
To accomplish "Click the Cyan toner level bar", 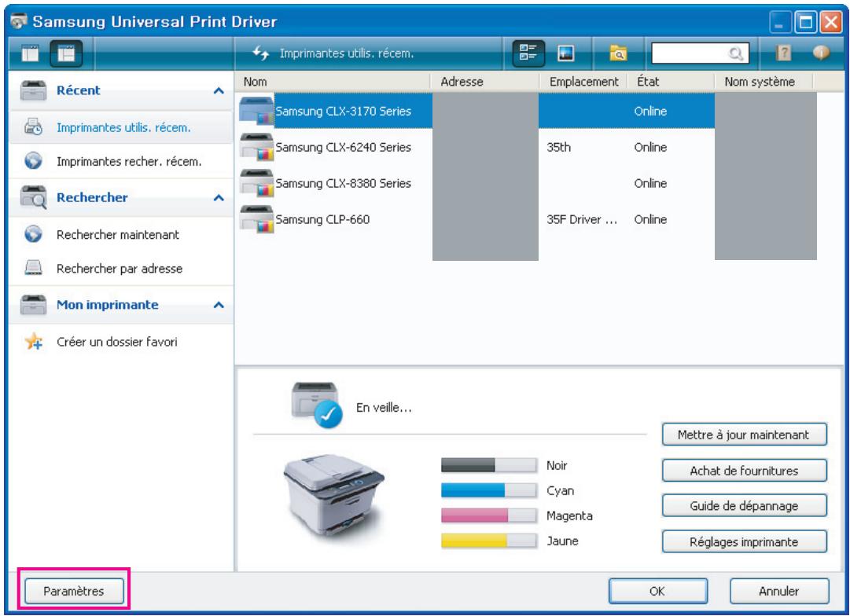I will click(489, 490).
